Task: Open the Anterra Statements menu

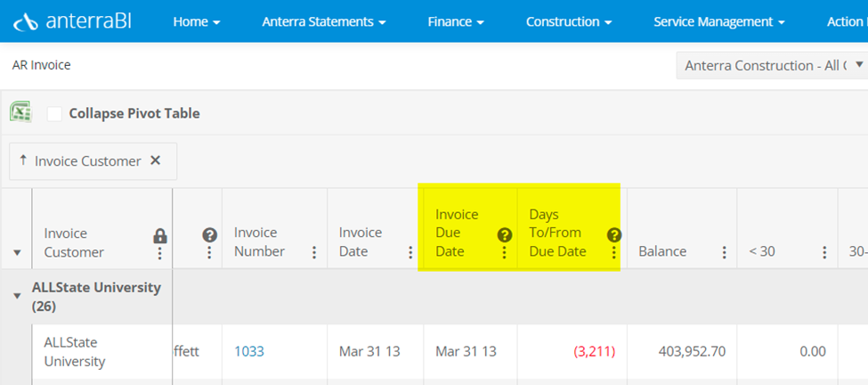Action: tap(324, 22)
